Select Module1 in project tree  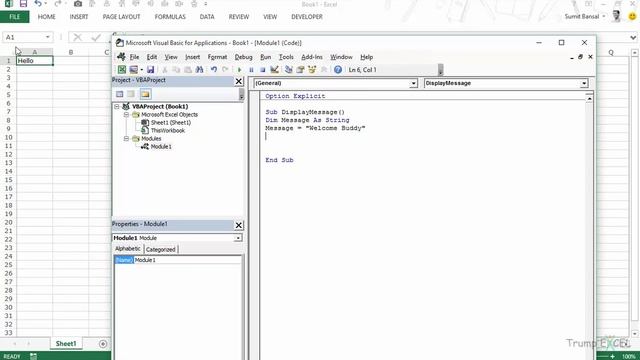pos(161,147)
